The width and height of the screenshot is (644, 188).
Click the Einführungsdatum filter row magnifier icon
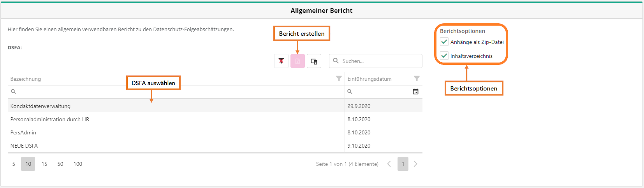coord(350,92)
